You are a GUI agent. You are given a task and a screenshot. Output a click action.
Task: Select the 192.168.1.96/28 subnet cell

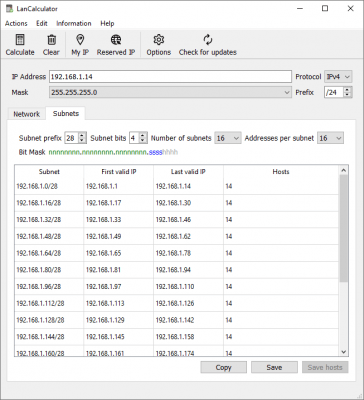click(49, 287)
